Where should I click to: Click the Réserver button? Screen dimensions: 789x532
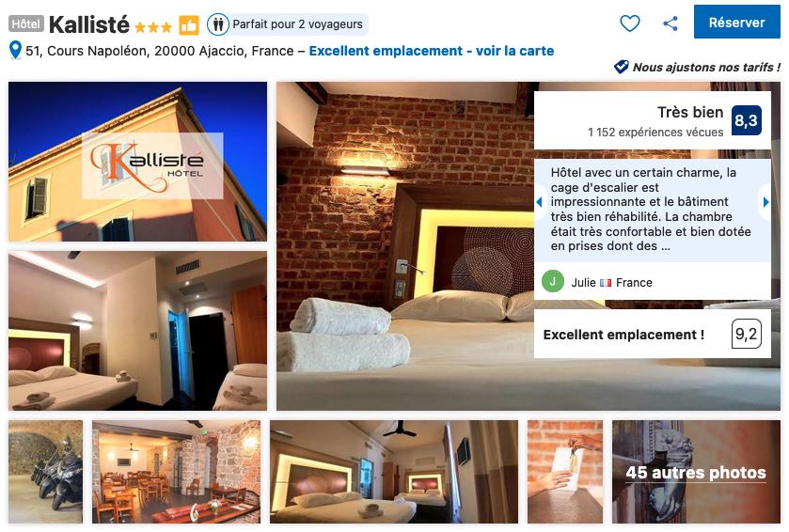click(736, 23)
